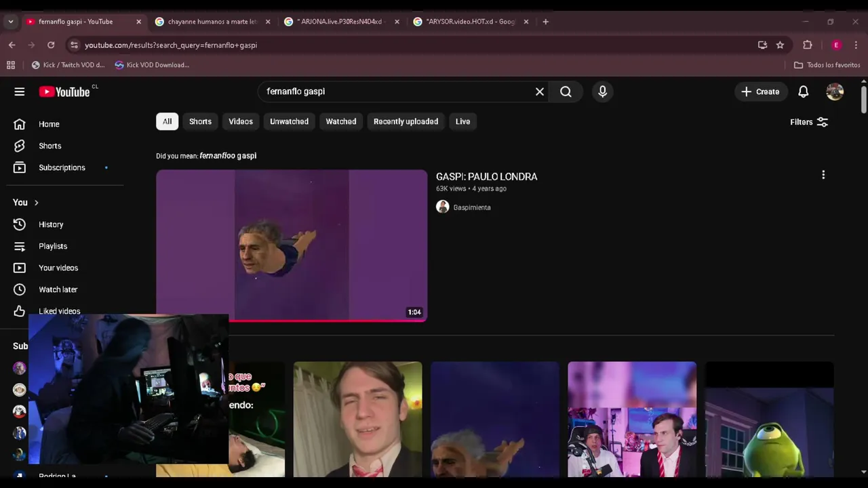
Task: Click the Gaspimienta channel avatar
Action: (x=443, y=207)
